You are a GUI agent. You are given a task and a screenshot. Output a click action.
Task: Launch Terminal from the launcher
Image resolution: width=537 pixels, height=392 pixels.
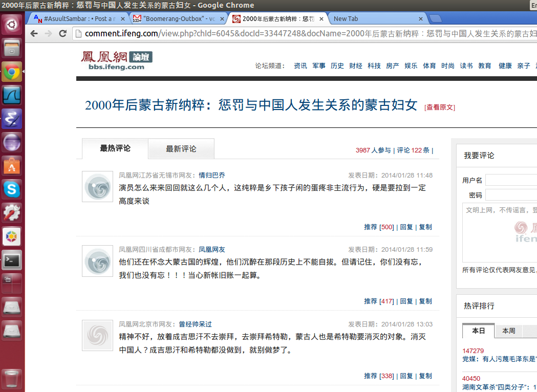[12, 260]
